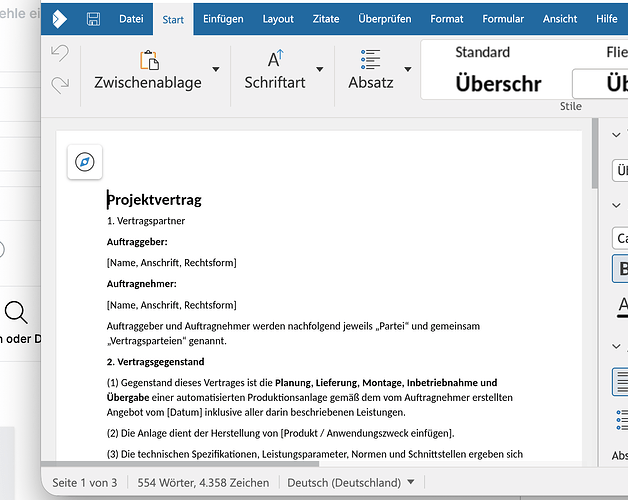
Task: Open the Format tab
Action: point(447,19)
